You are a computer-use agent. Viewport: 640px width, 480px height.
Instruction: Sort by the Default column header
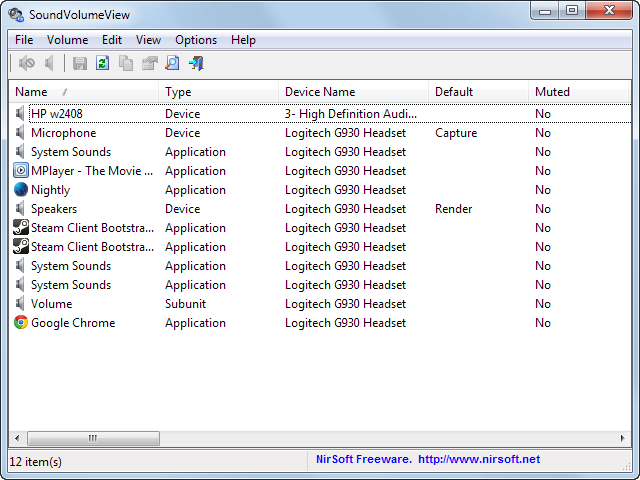[478, 92]
